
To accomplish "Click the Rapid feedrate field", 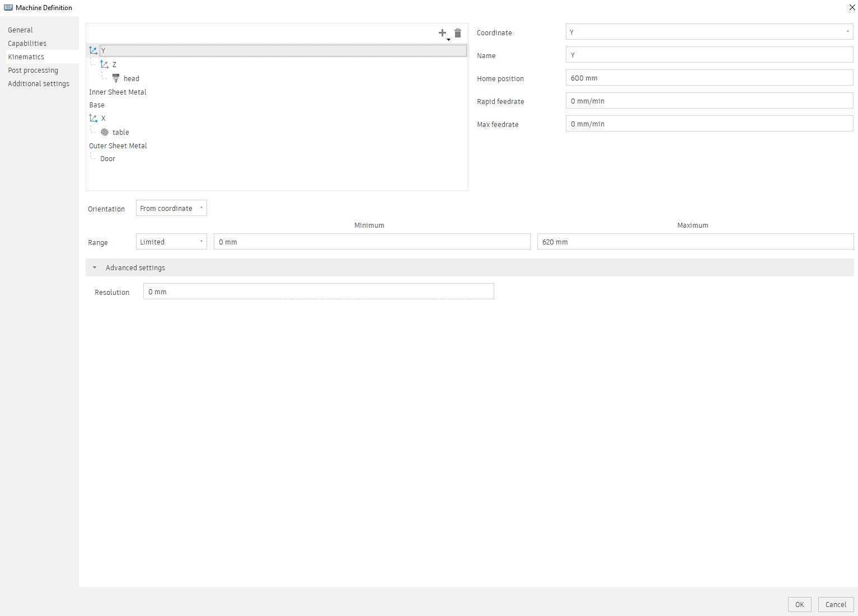I will [709, 101].
